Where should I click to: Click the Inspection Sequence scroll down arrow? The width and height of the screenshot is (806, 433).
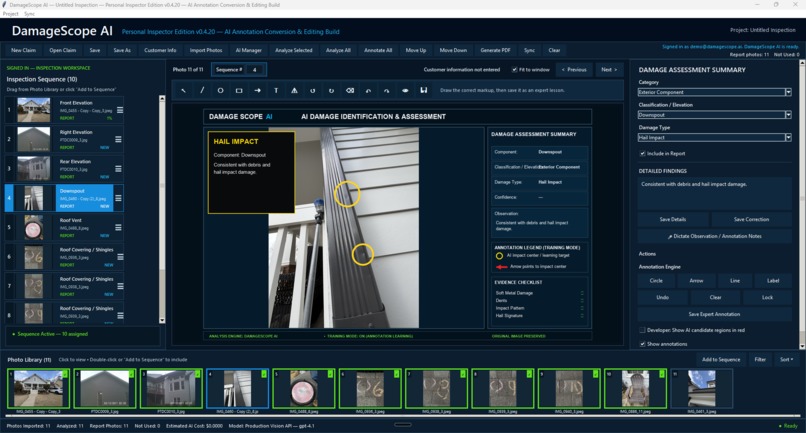pos(162,320)
